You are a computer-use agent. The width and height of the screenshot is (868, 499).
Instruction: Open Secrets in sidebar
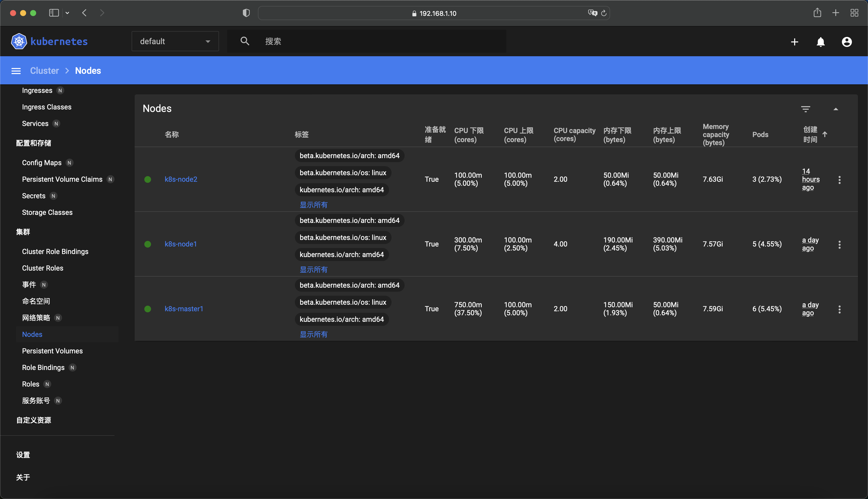[34, 196]
